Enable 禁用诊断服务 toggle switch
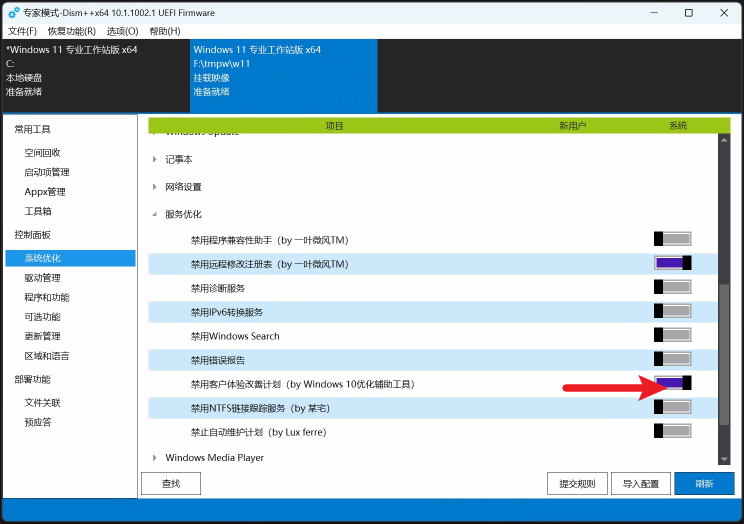This screenshot has width=744, height=524. 672,287
